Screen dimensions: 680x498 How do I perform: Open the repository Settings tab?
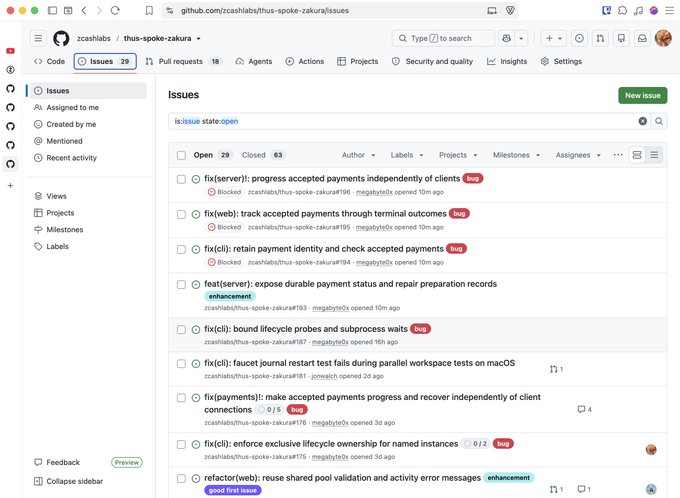(561, 61)
